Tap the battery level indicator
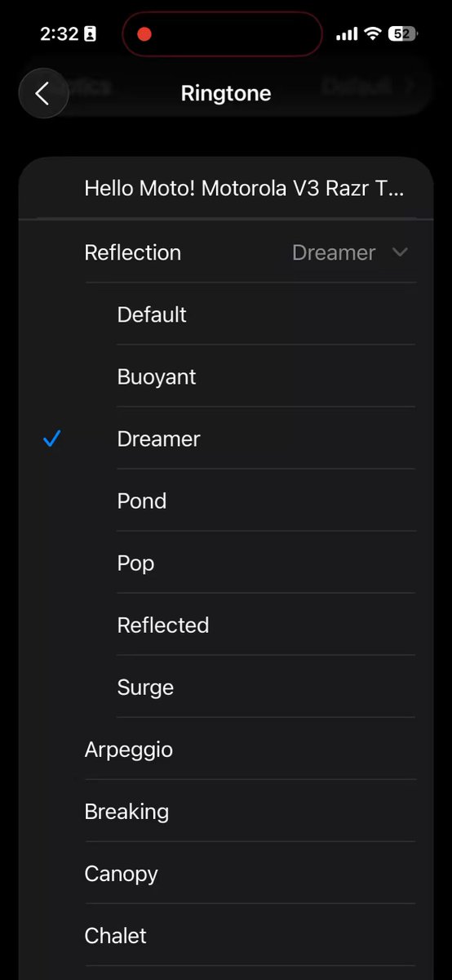The height and width of the screenshot is (980, 452). coord(402,33)
